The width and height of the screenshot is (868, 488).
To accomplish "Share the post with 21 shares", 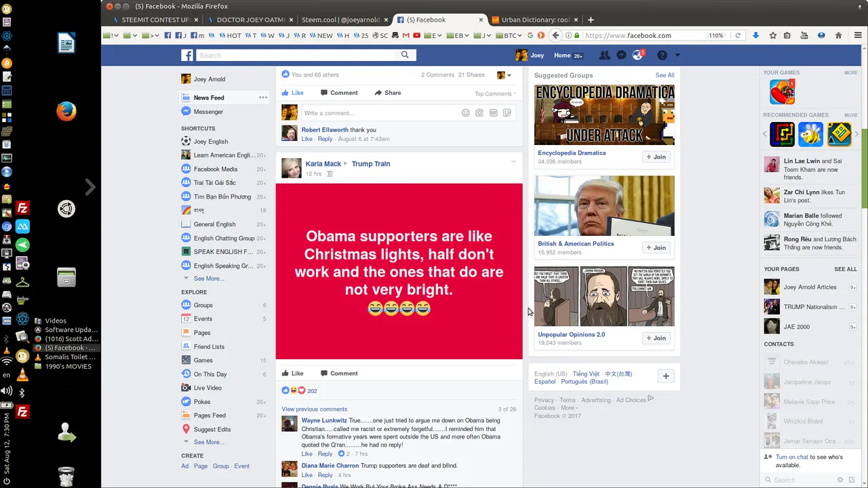I will tap(388, 93).
